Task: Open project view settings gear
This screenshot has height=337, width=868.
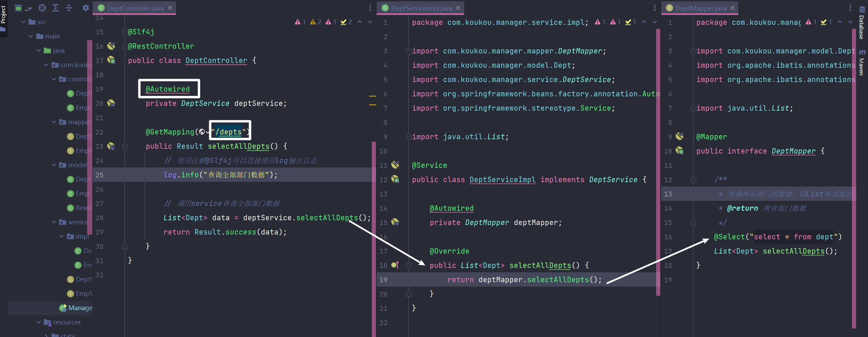Action: tap(85, 8)
